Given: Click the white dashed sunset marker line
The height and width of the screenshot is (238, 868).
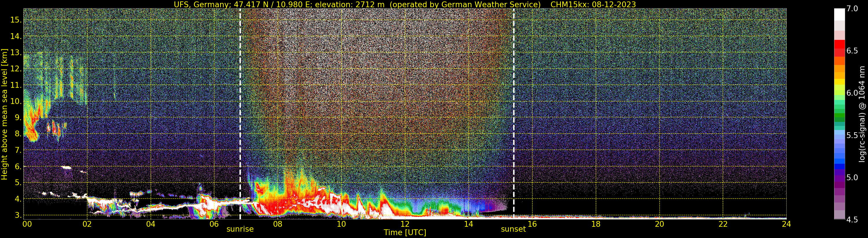Looking at the screenshot, I should (x=513, y=114).
